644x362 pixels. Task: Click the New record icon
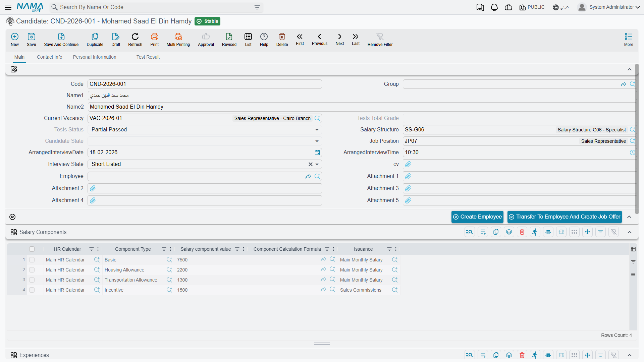point(15,39)
